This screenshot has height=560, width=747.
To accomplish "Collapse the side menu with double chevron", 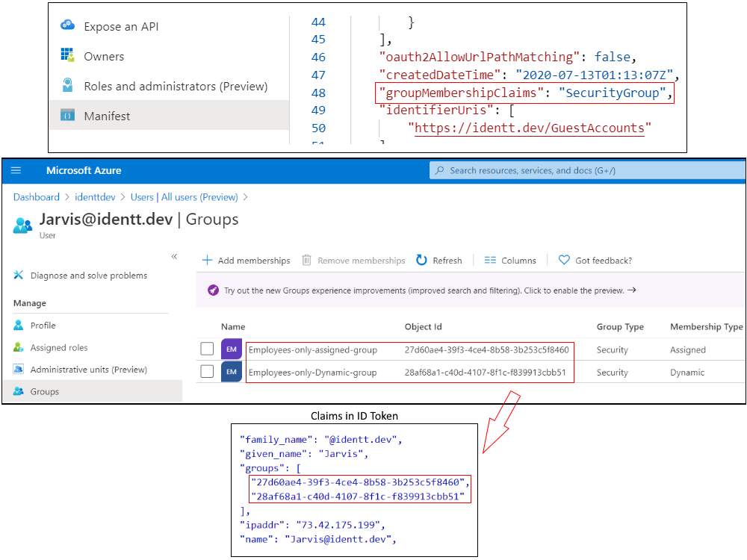I will (174, 257).
